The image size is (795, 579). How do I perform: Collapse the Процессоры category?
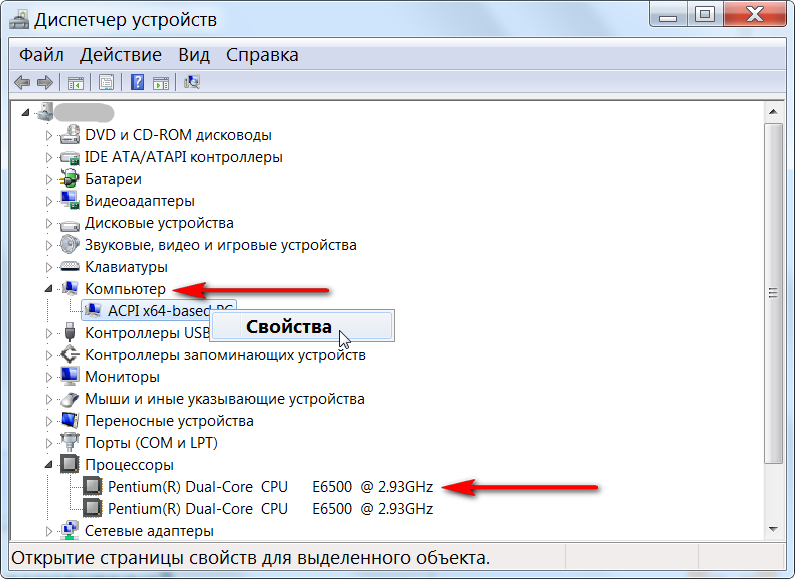49,464
